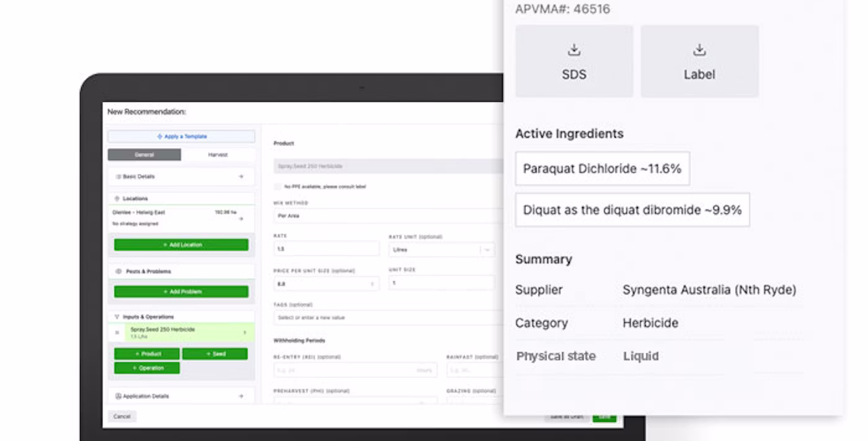This screenshot has width=868, height=441.
Task: Click the Basic Details list icon
Action: pyautogui.click(x=118, y=176)
